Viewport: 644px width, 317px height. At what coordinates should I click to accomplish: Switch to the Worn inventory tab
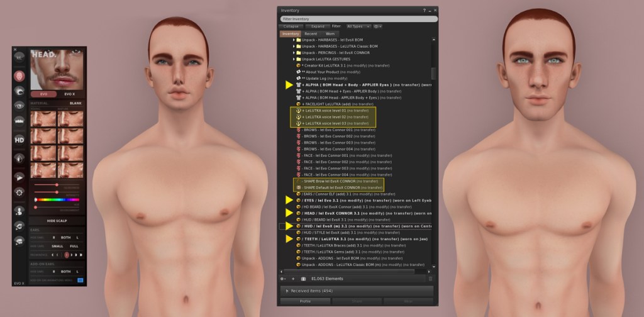coord(330,33)
